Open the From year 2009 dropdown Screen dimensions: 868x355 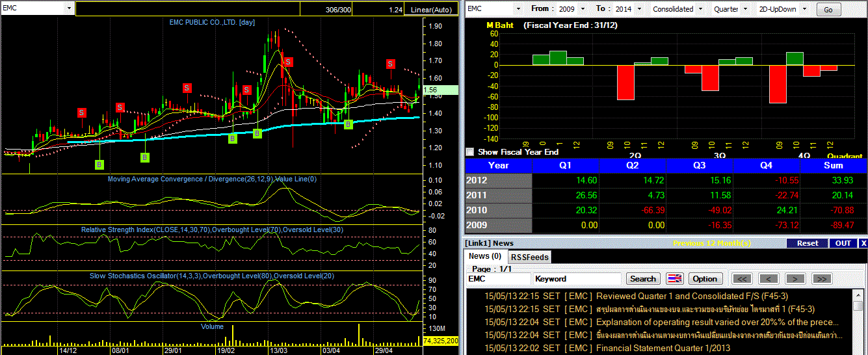583,9
